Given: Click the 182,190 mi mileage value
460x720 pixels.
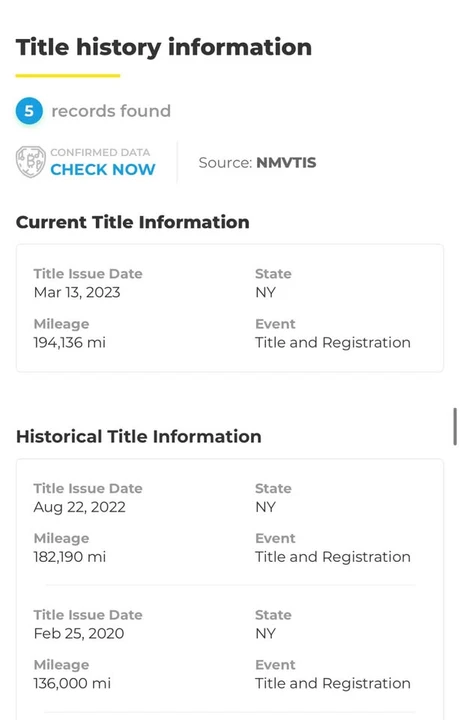Looking at the screenshot, I should (x=70, y=557).
